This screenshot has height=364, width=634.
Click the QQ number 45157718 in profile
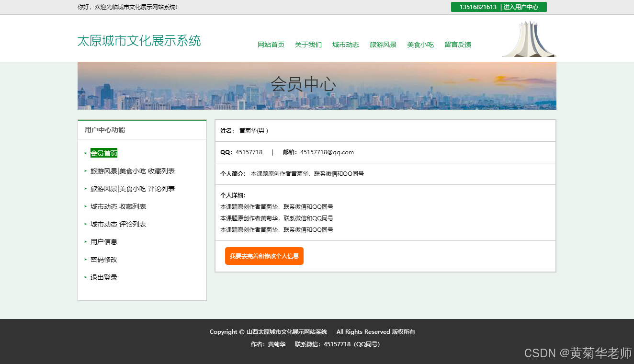pos(249,152)
